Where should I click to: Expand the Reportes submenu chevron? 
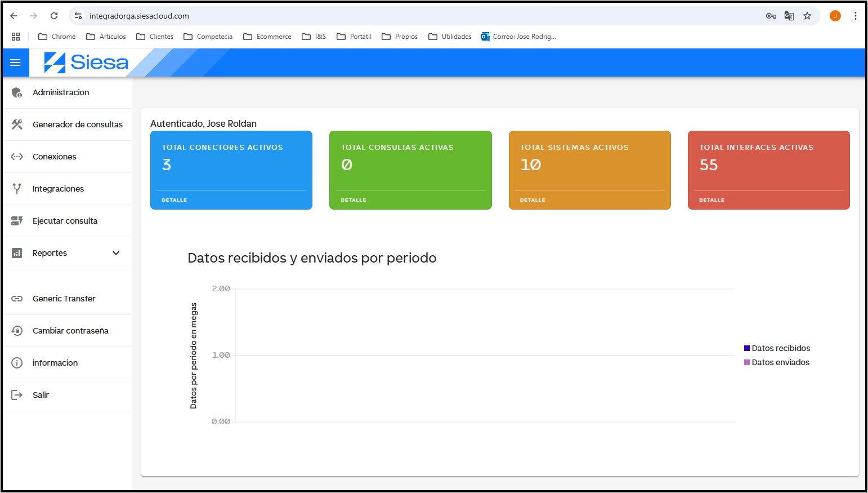point(116,253)
